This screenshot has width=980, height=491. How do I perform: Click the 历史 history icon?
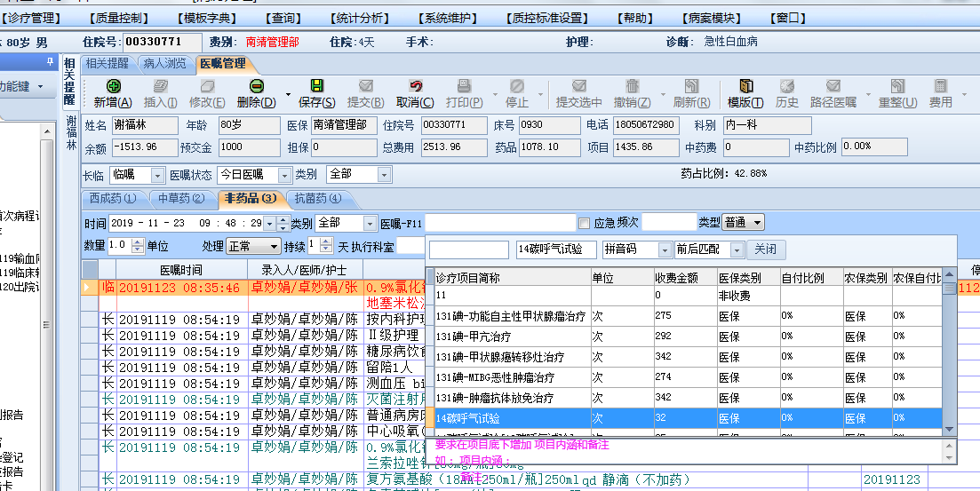[x=787, y=86]
